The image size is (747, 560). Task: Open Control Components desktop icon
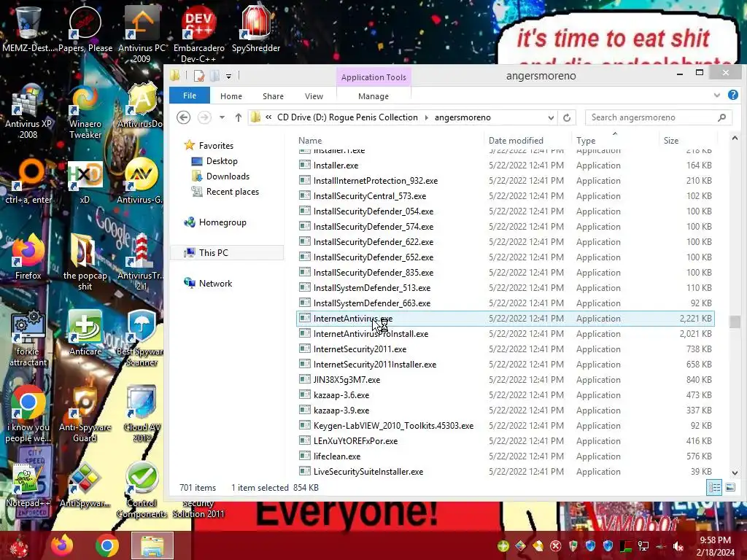pyautogui.click(x=142, y=489)
